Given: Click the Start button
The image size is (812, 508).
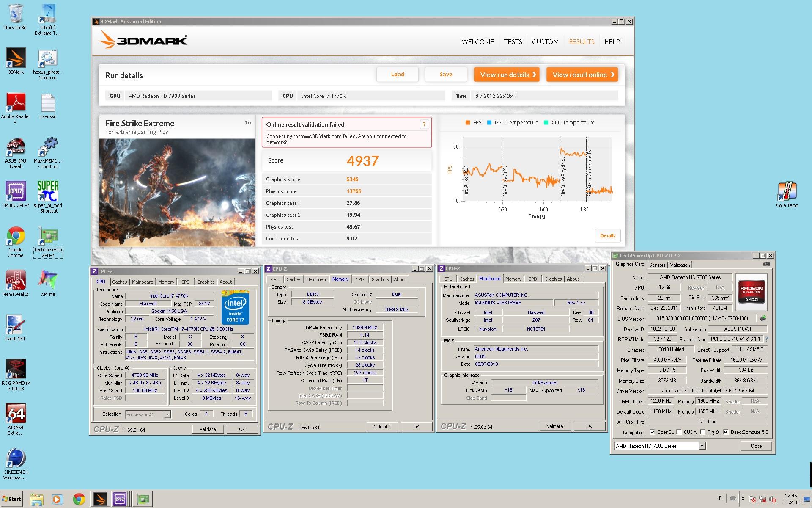Looking at the screenshot, I should [x=11, y=499].
